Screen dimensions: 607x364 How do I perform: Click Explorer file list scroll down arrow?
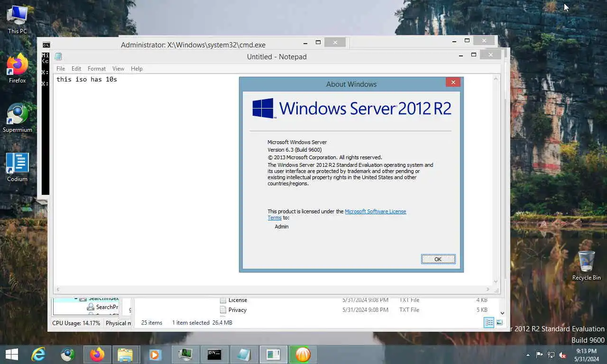coord(503,313)
